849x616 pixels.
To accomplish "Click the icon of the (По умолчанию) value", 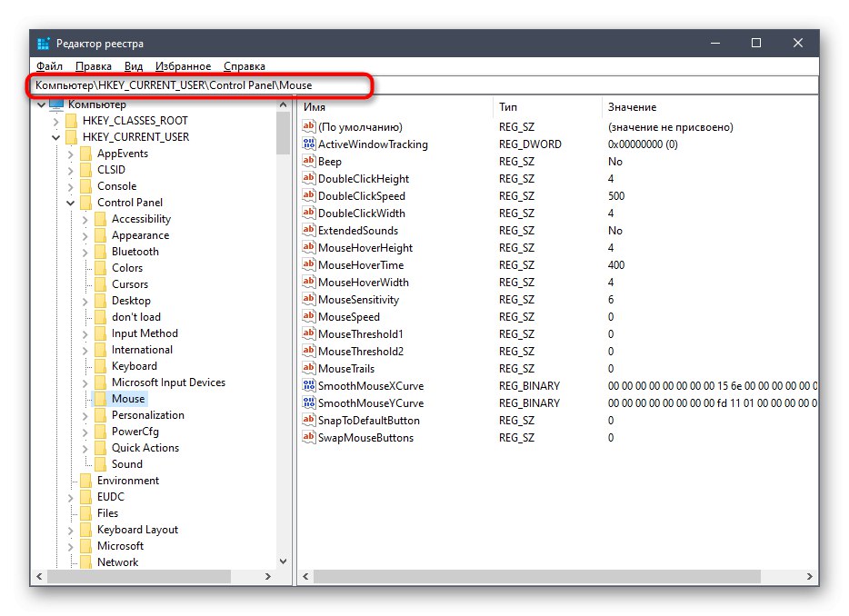I will (x=309, y=126).
